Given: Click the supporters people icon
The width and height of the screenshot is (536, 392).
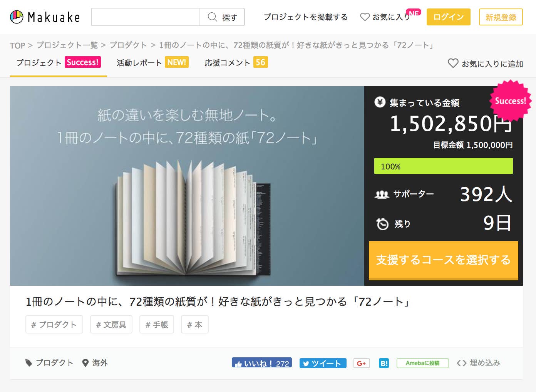Looking at the screenshot, I should tap(382, 194).
